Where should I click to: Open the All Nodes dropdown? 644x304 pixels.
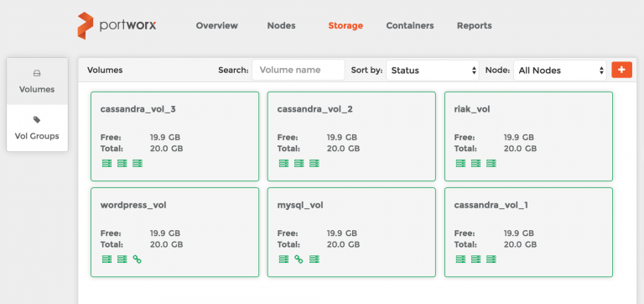[560, 71]
